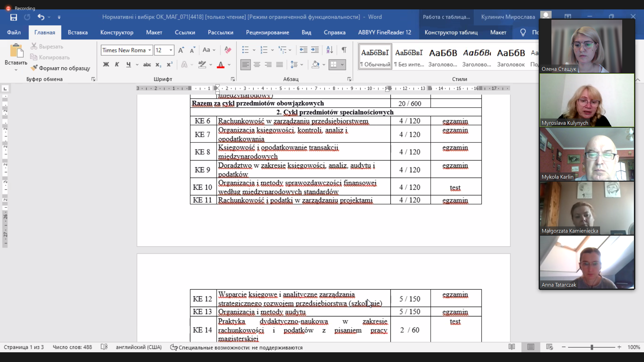Click Anna Tatarczak video thumbnail
This screenshot has height=362, width=644.
coord(587,262)
